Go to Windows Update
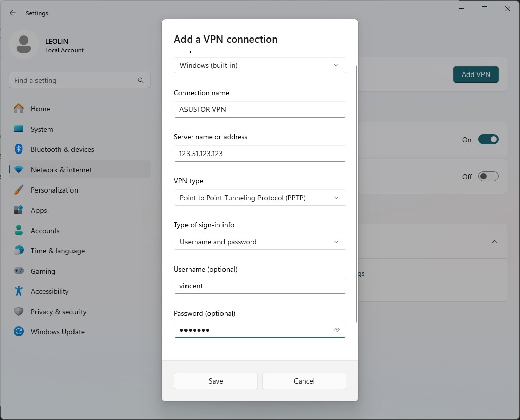Image resolution: width=520 pixels, height=420 pixels. [x=80, y=331]
